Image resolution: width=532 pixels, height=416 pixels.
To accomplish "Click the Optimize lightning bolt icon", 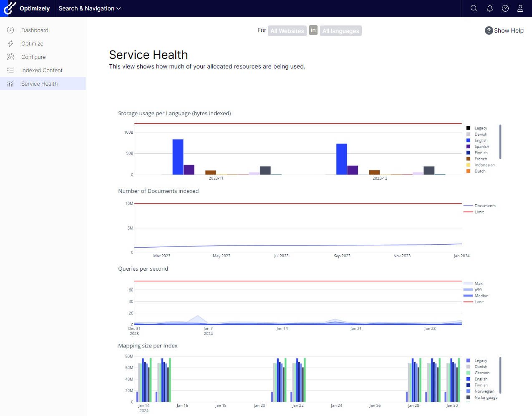I will tap(10, 43).
